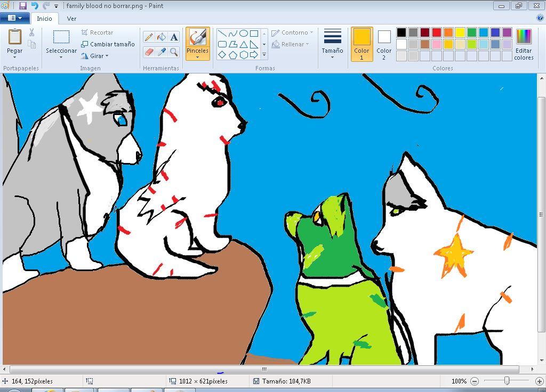Choose the Hexagon shape
Viewport: 546px width, 392px height.
(x=244, y=55)
